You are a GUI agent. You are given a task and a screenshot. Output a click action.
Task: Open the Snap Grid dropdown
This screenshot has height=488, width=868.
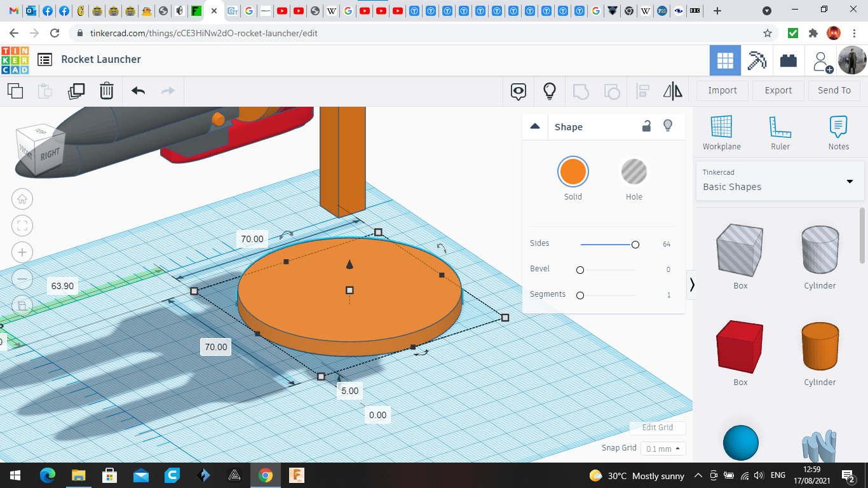click(x=663, y=449)
